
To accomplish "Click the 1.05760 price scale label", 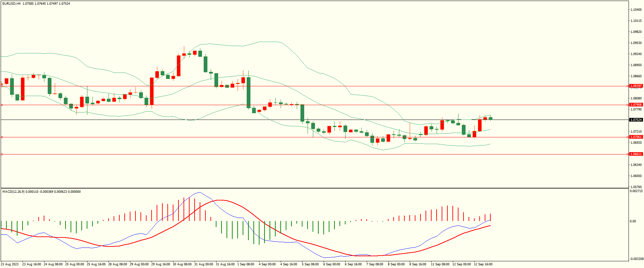I will pos(636,187).
